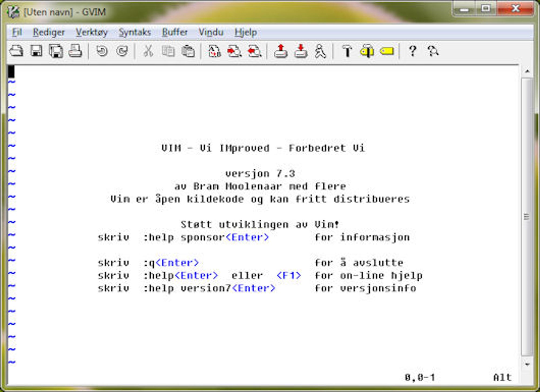
Task: Click the 'VIM - Vi IMproved' heading line
Action: coord(263,148)
